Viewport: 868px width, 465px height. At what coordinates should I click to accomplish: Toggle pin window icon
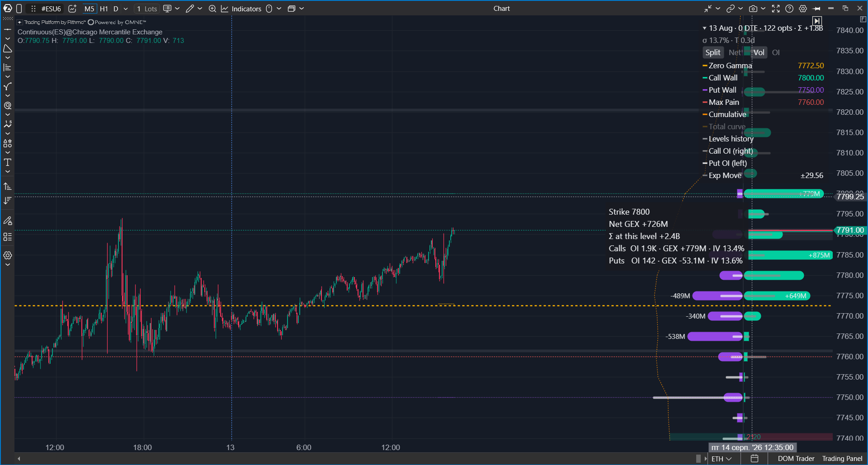(816, 9)
